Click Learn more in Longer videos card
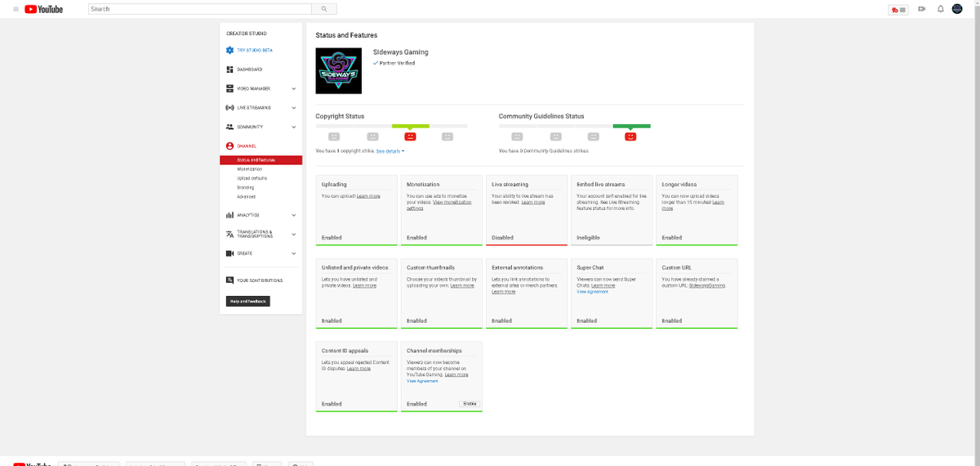The image size is (980, 466). (693, 205)
